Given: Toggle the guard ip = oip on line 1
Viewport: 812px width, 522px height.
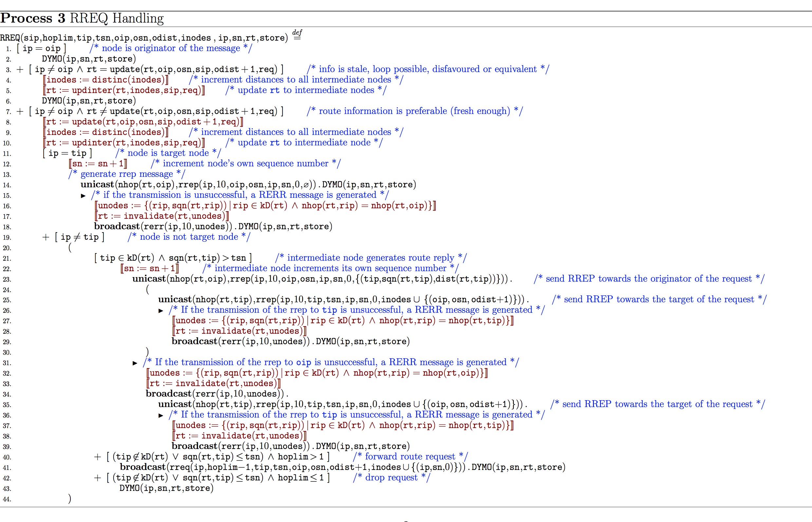Looking at the screenshot, I should point(42,48).
